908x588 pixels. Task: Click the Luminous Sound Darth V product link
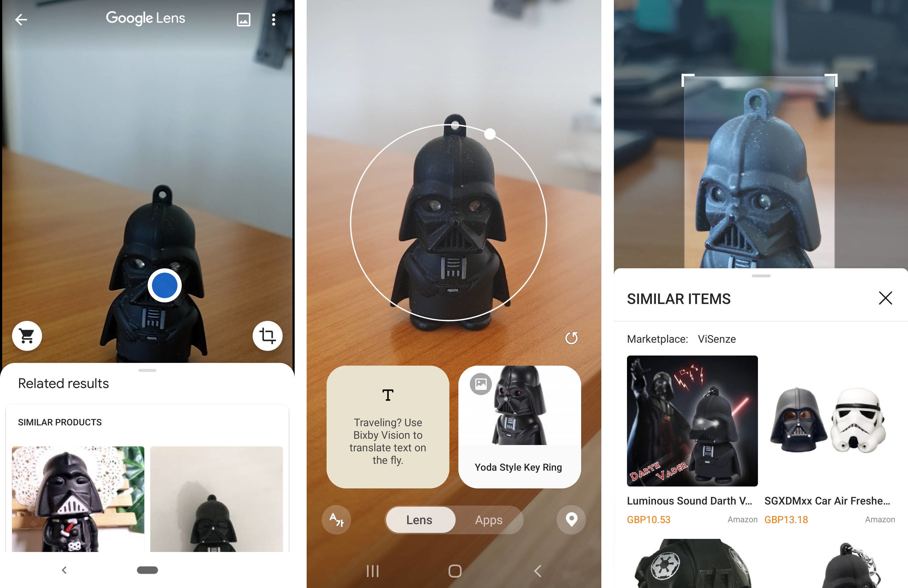691,499
